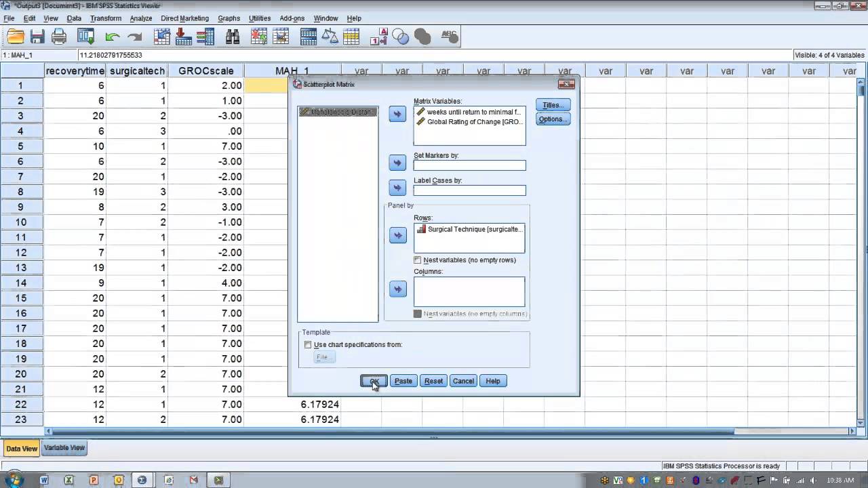Open the Utilities menu
The image size is (868, 488).
click(x=260, y=18)
